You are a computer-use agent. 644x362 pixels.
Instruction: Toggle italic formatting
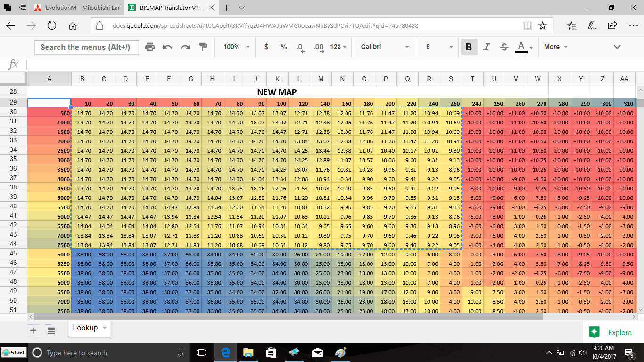487,47
